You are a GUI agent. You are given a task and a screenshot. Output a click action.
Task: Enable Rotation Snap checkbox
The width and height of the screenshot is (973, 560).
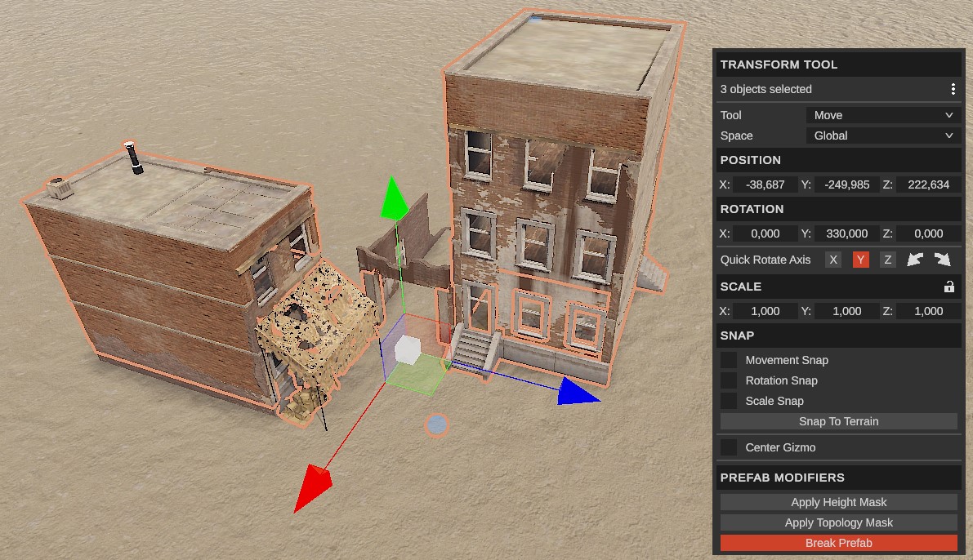pyautogui.click(x=729, y=380)
